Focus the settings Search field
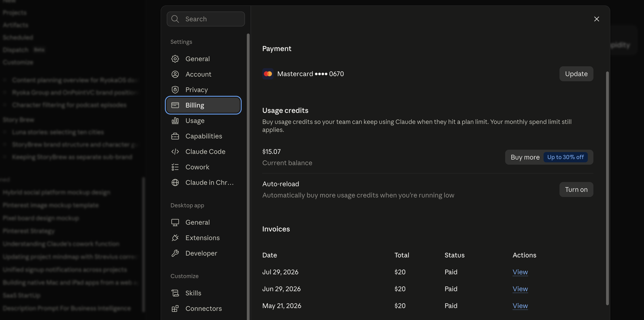Viewport: 644px width, 320px height. [x=206, y=19]
